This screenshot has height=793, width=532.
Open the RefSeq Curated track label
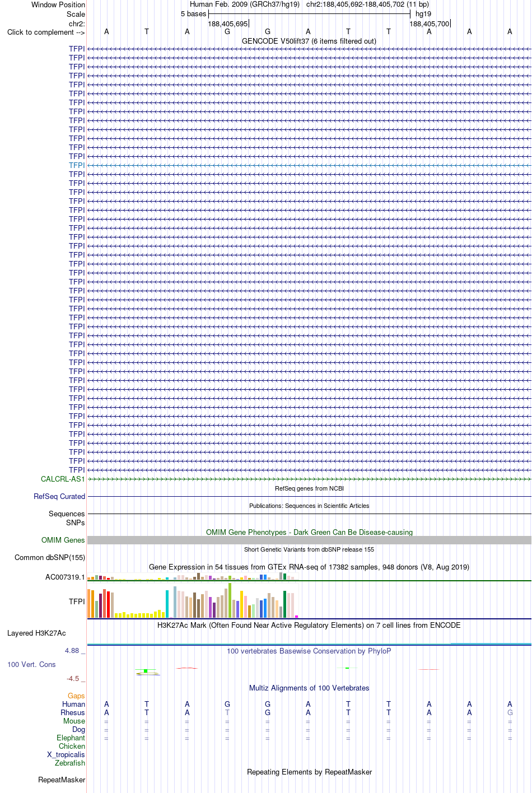(59, 496)
